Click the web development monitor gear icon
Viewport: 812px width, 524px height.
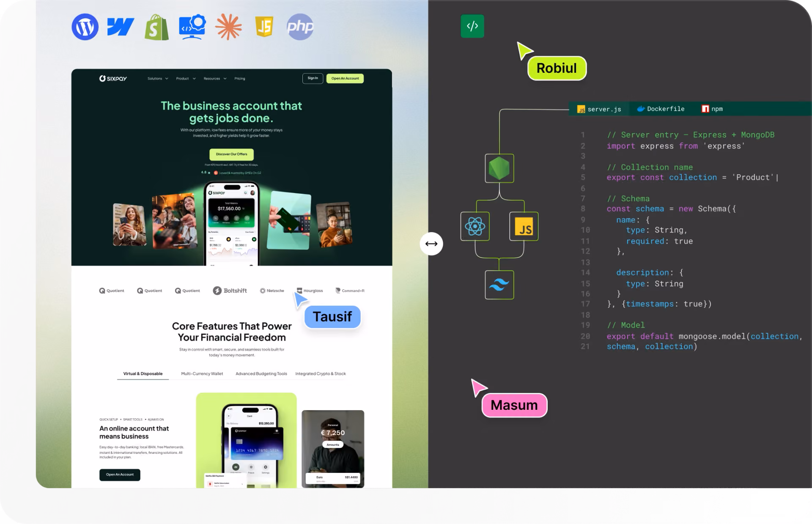(x=192, y=27)
